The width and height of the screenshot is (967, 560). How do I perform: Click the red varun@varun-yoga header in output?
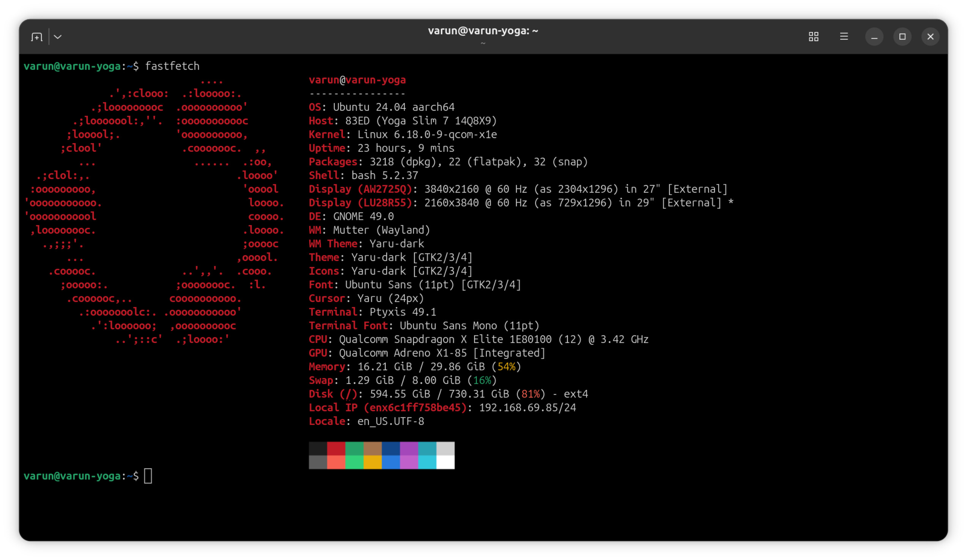(x=357, y=80)
